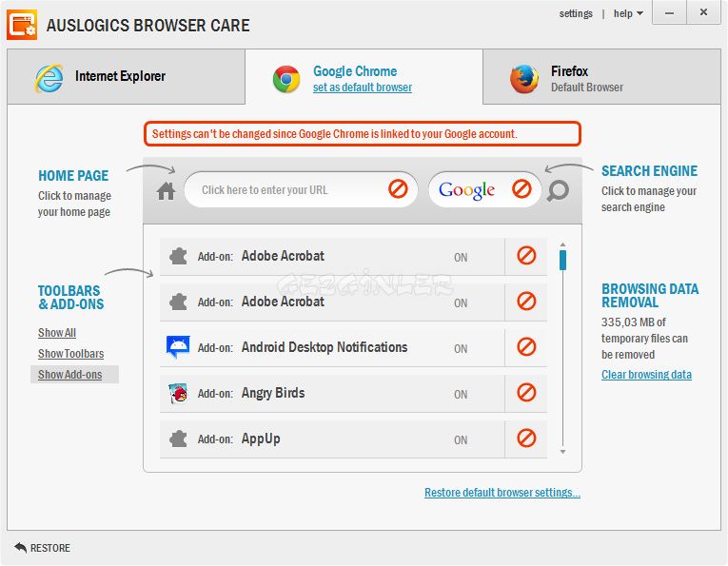728x566 pixels.
Task: Click ON status of Angry Birds
Action: 461,395
